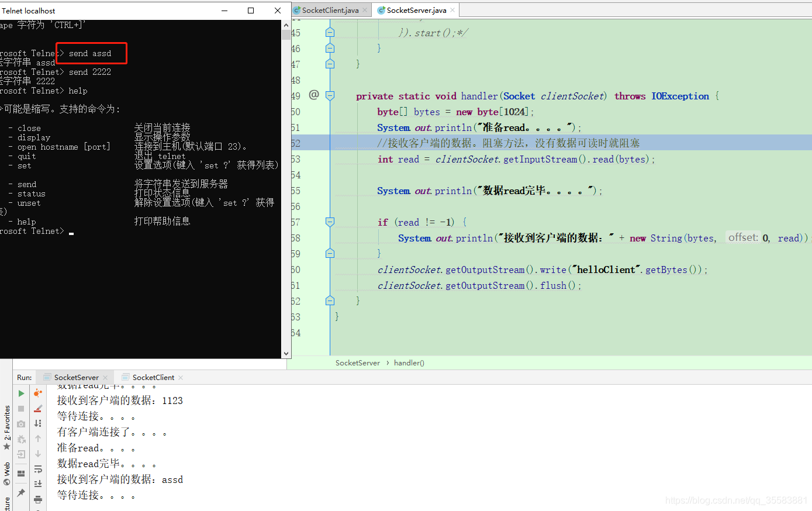Minimize the Telnet localhost window

coord(224,11)
